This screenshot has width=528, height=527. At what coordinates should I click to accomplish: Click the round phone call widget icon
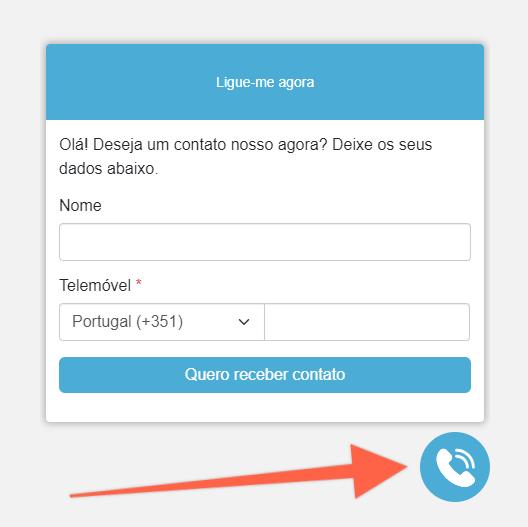[x=455, y=467]
